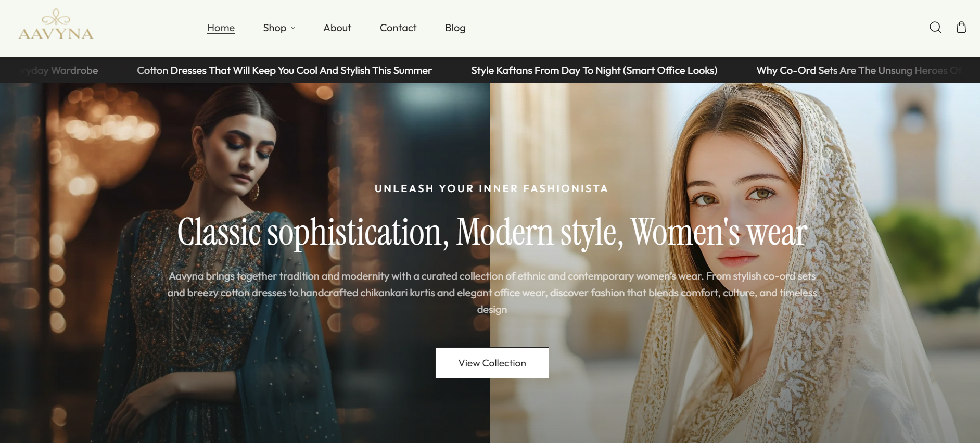The image size is (980, 443).
Task: Open the Style Kaftans Day To Night article
Action: 594,70
